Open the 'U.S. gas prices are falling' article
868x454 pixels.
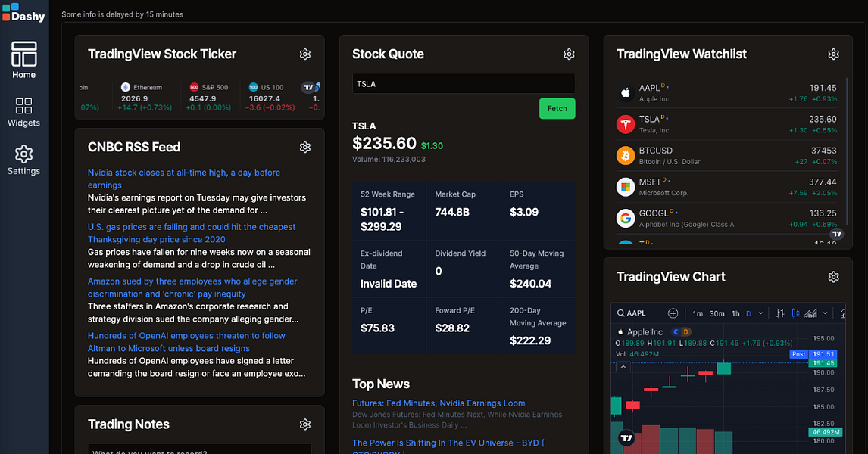192,233
